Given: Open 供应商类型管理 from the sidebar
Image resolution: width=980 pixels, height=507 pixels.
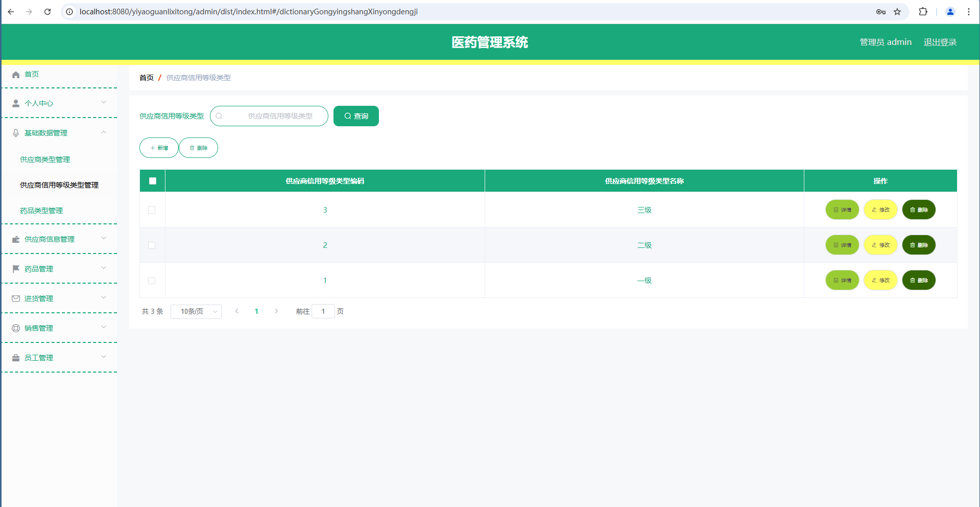Looking at the screenshot, I should pos(44,159).
